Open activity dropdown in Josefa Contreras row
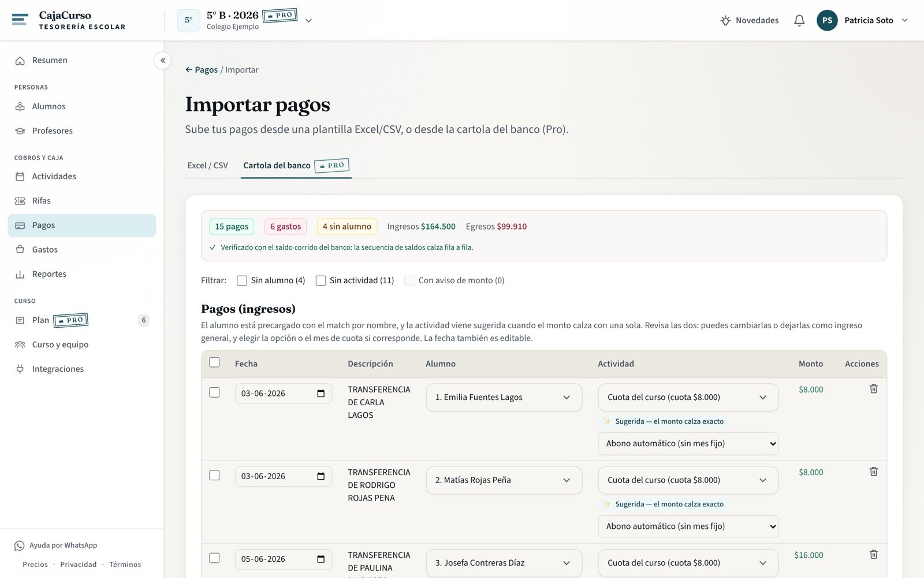 [x=688, y=563]
